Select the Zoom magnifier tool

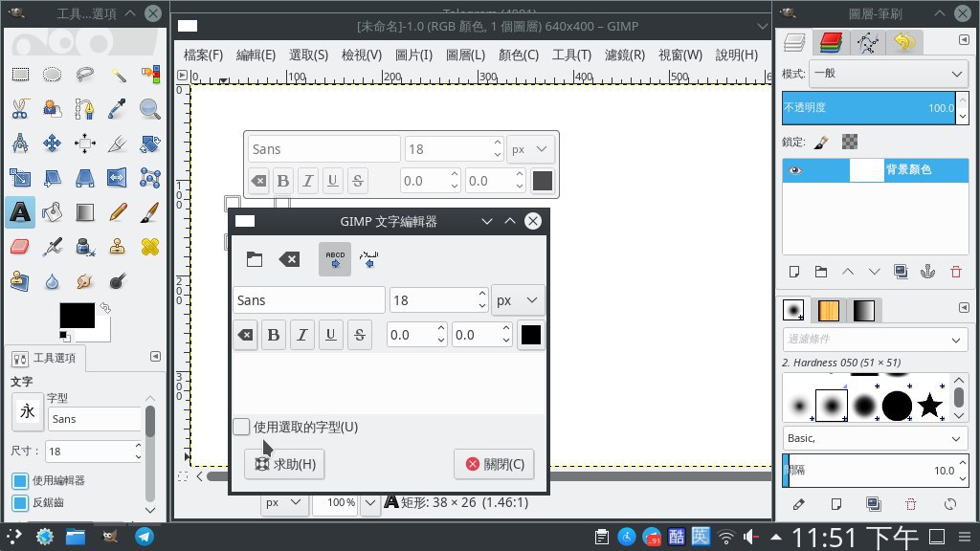pyautogui.click(x=150, y=109)
